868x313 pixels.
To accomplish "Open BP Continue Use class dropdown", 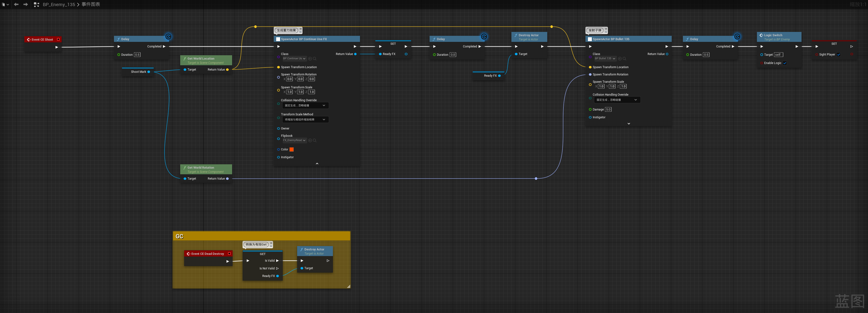I will pyautogui.click(x=294, y=59).
